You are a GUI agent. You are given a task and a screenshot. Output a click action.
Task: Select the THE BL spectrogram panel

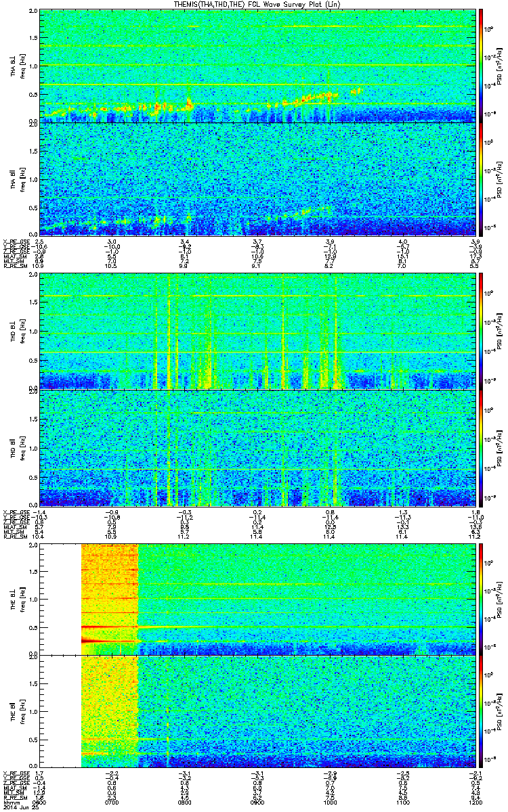click(x=256, y=599)
